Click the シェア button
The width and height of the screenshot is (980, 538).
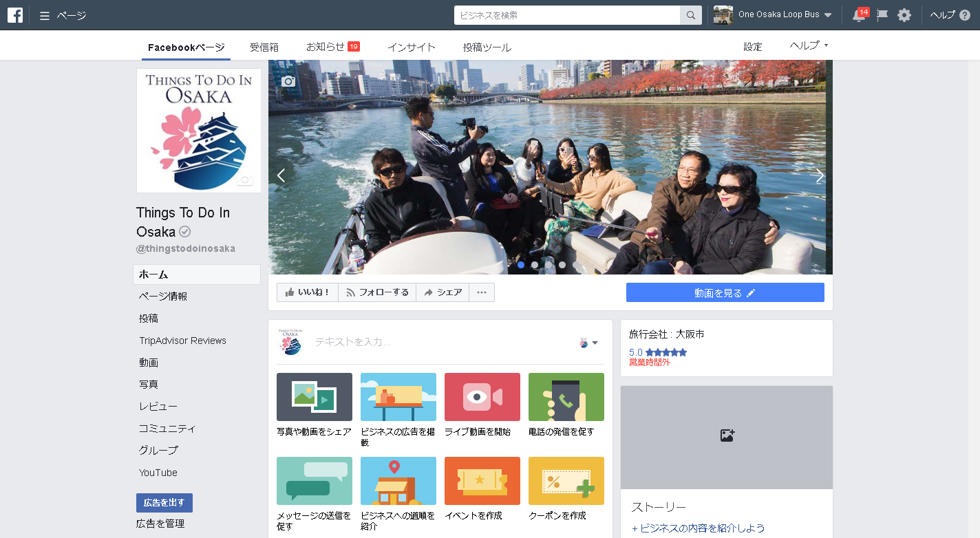click(x=443, y=292)
